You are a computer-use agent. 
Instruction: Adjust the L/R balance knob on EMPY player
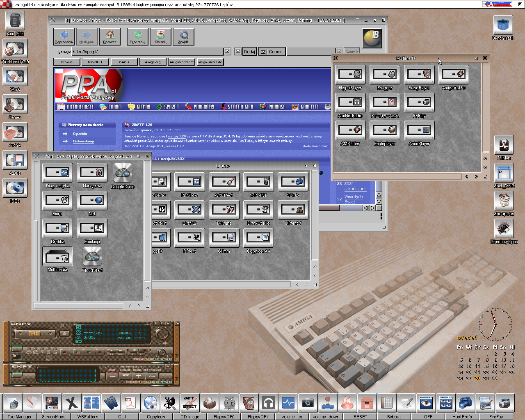coord(162,352)
